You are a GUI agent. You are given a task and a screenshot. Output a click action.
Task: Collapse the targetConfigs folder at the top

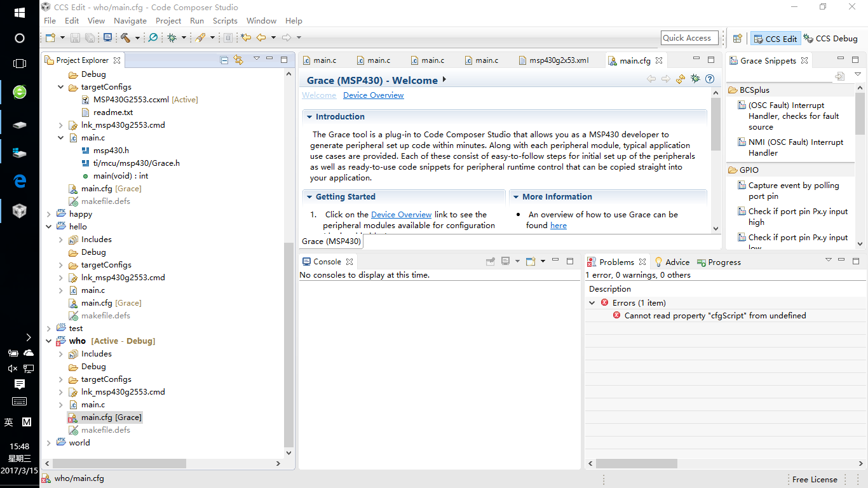coord(61,87)
